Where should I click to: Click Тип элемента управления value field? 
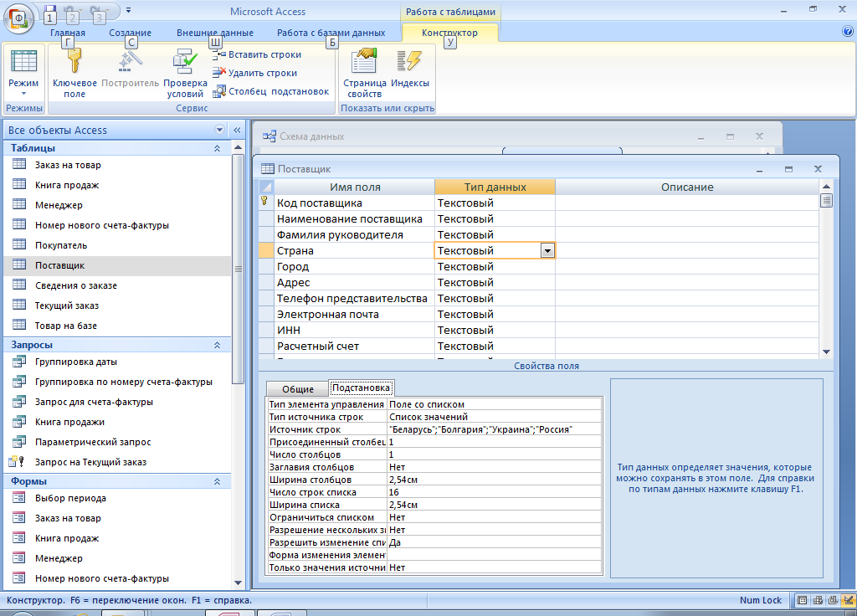tap(495, 404)
